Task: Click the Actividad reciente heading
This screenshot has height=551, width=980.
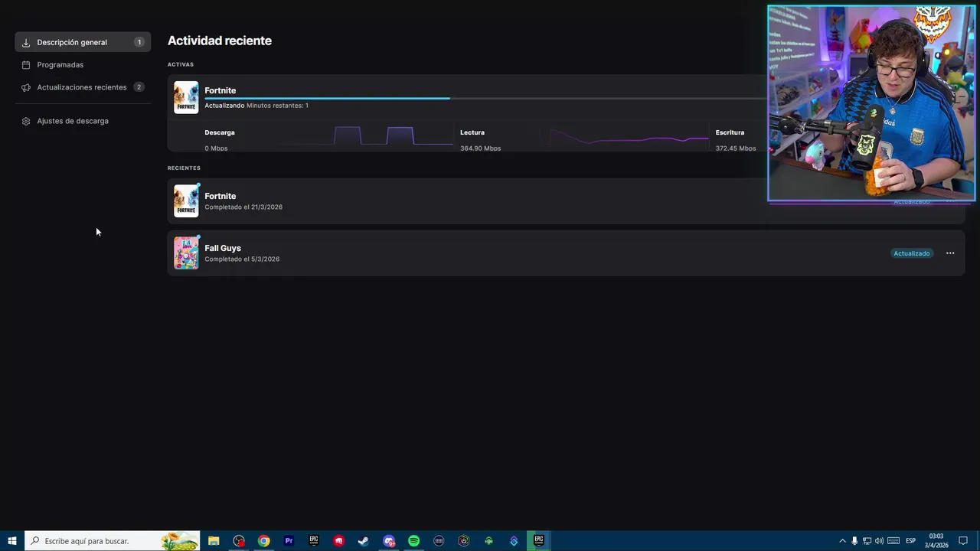Action: coord(220,41)
